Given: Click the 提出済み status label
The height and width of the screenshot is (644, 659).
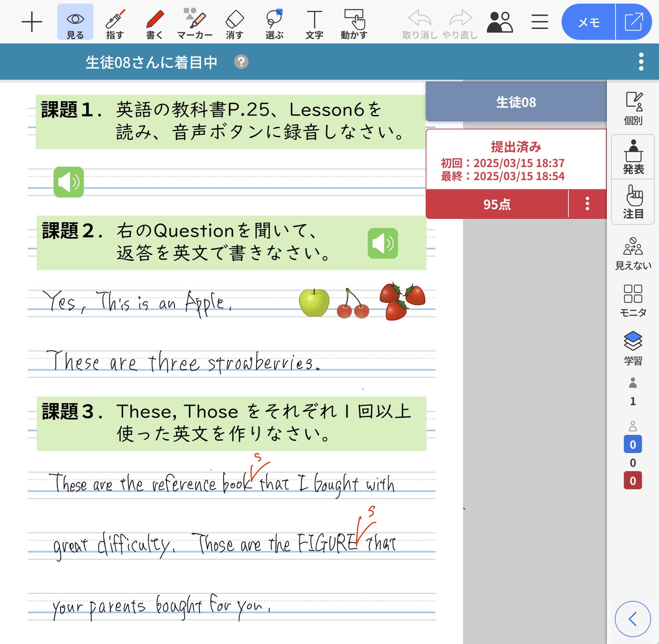Looking at the screenshot, I should [516, 146].
